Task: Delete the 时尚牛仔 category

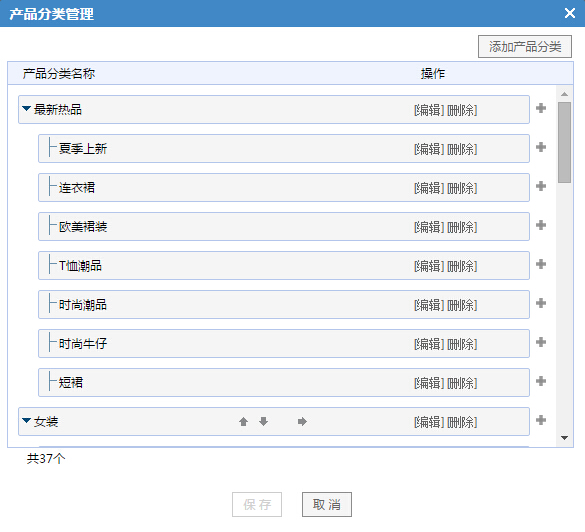Action: (462, 344)
